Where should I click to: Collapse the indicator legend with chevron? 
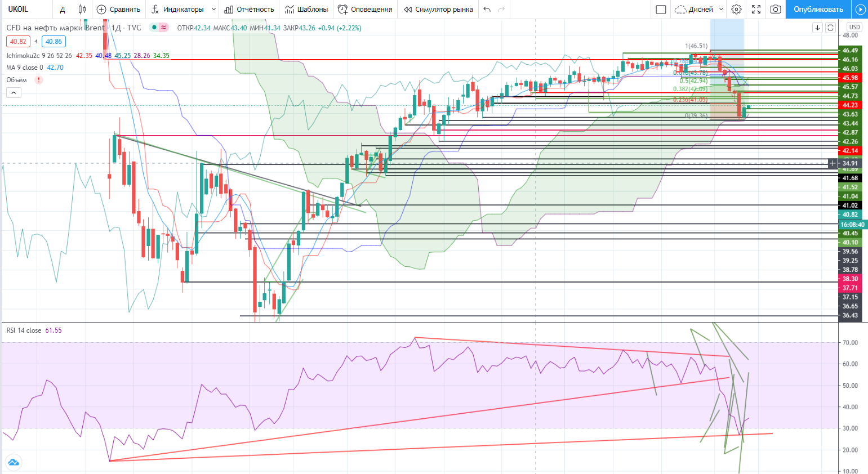tap(14, 92)
